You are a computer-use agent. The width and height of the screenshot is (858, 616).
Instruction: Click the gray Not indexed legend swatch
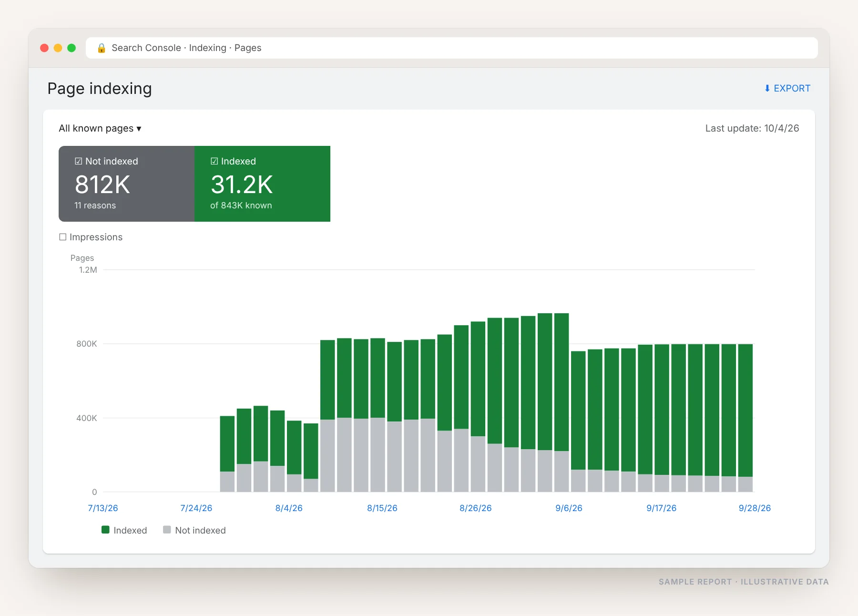[x=167, y=530]
